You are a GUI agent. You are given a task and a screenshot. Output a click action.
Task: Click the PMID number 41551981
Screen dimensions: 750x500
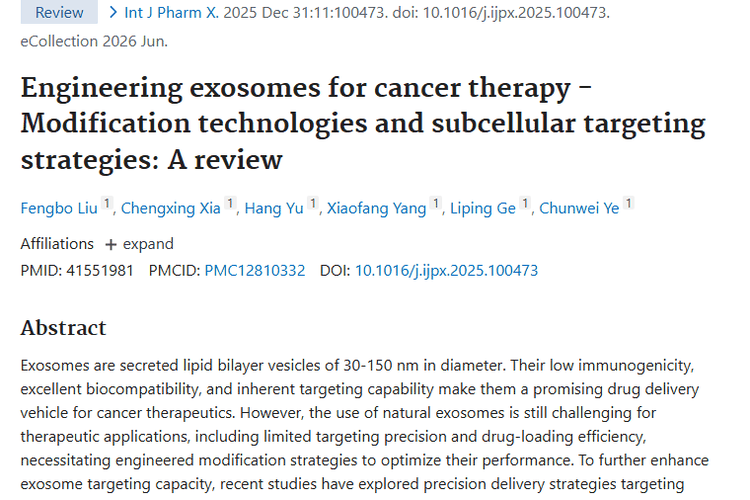(x=103, y=270)
